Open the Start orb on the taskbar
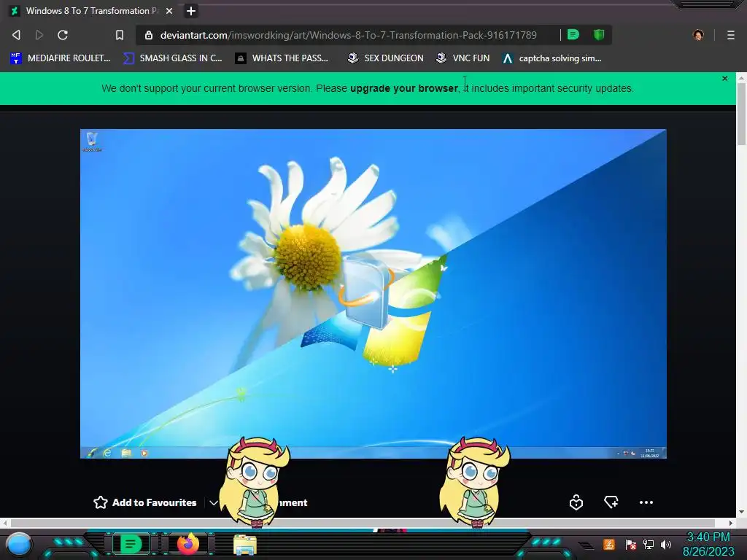The width and height of the screenshot is (747, 560). coord(19,545)
